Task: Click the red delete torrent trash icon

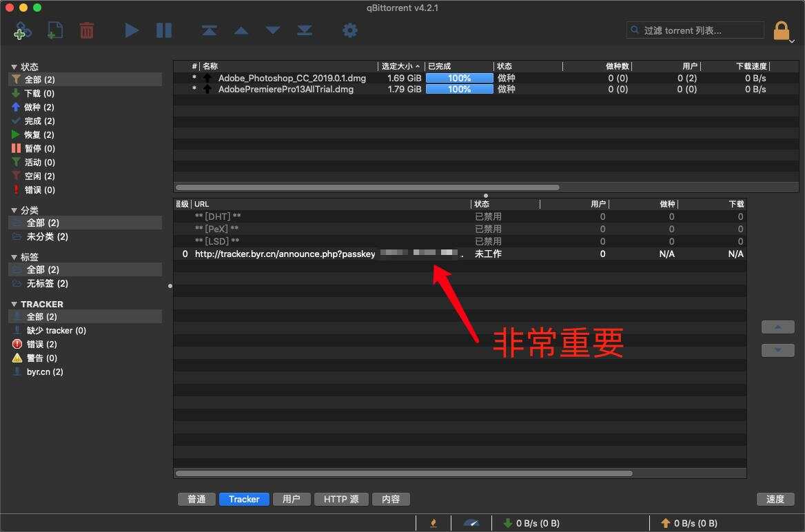Action: [x=87, y=30]
